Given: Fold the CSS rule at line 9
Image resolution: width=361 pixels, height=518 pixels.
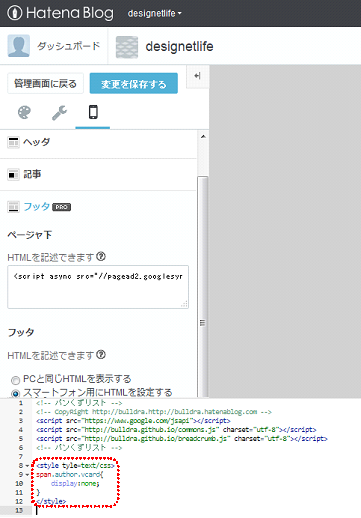Looking at the screenshot, I should (27, 475).
